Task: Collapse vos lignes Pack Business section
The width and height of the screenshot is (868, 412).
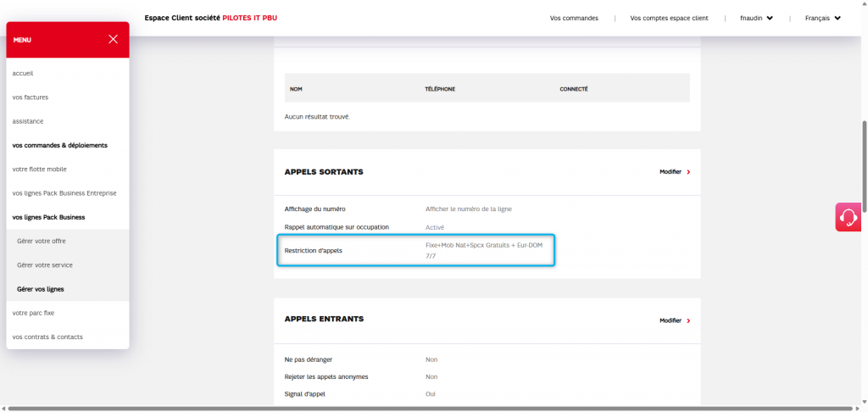Action: pyautogui.click(x=48, y=217)
